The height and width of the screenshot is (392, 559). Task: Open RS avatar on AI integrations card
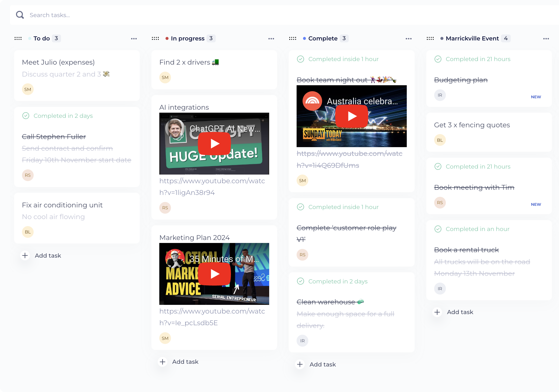point(165,208)
